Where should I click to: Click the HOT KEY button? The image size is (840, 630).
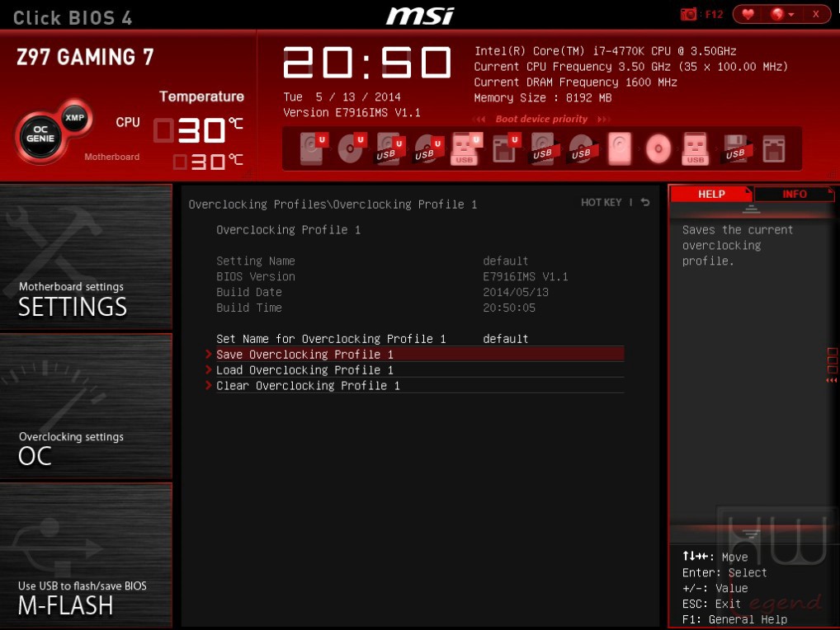click(601, 202)
